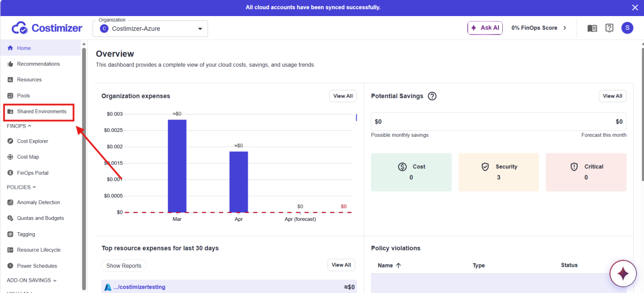Collapse the FINOPS sidebar section
This screenshot has height=293, width=644.
pyautogui.click(x=19, y=126)
